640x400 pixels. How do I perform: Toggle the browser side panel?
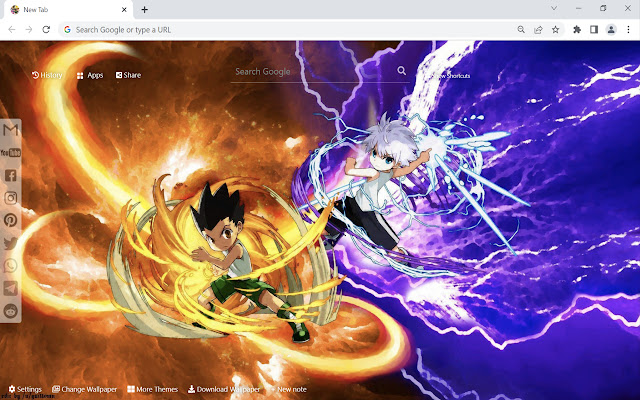coord(594,29)
